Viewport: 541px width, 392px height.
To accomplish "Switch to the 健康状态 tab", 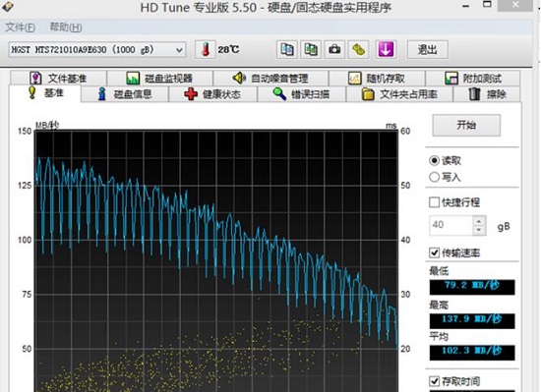I will [x=212, y=94].
